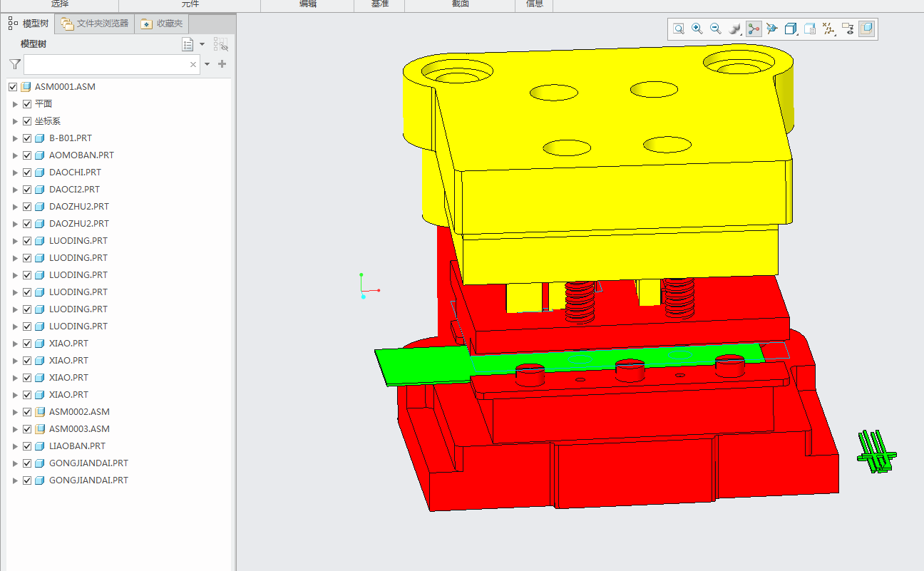
Task: Uncheck the B-B01.PRT checkbox
Action: 27,138
